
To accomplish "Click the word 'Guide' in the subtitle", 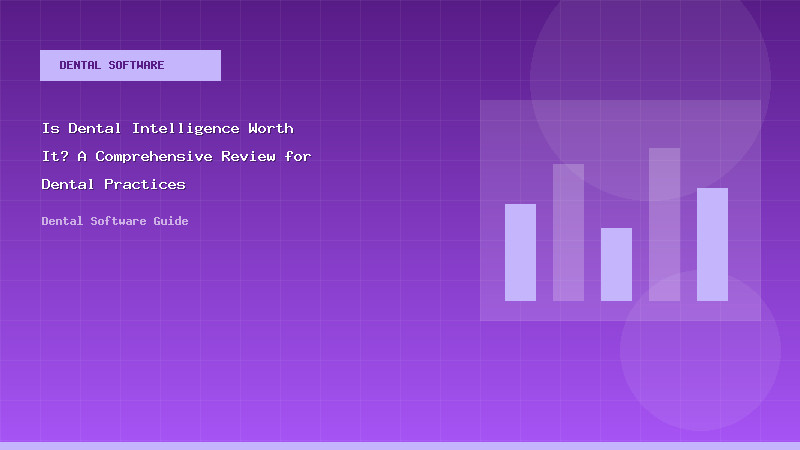I will coord(171,221).
